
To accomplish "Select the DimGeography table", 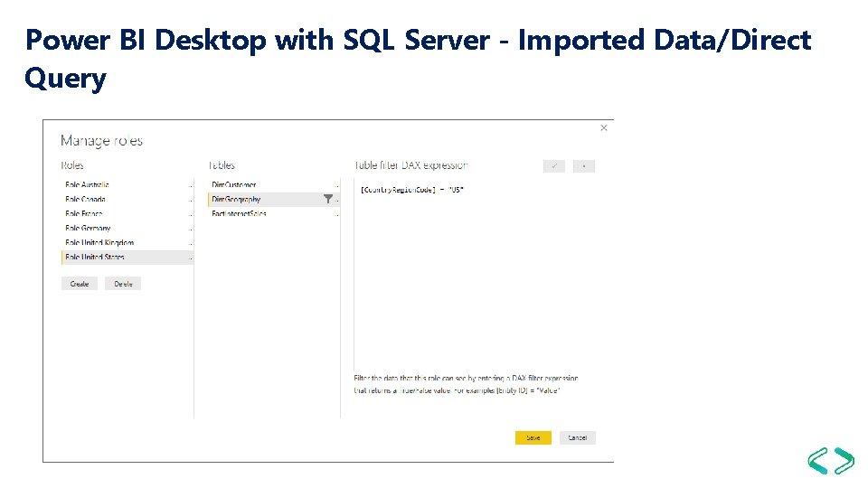I will point(273,199).
